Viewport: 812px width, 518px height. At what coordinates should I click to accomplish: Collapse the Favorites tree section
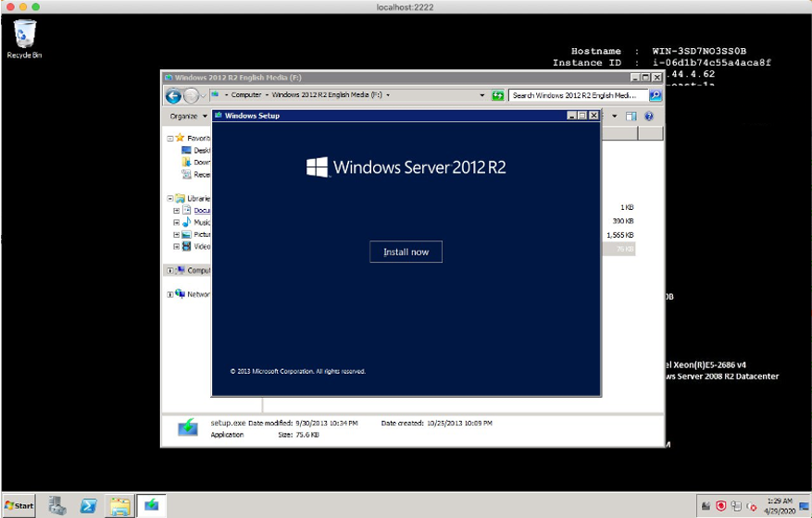169,138
